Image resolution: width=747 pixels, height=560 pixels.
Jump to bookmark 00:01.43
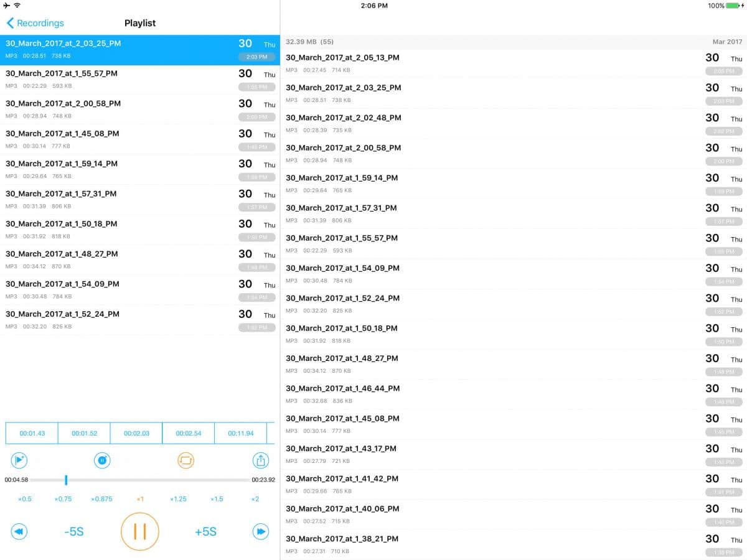point(32,433)
